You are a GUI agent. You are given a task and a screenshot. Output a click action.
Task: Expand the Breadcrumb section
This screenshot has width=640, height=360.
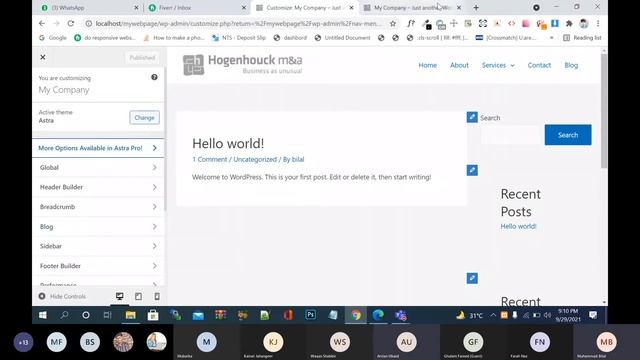point(98,207)
